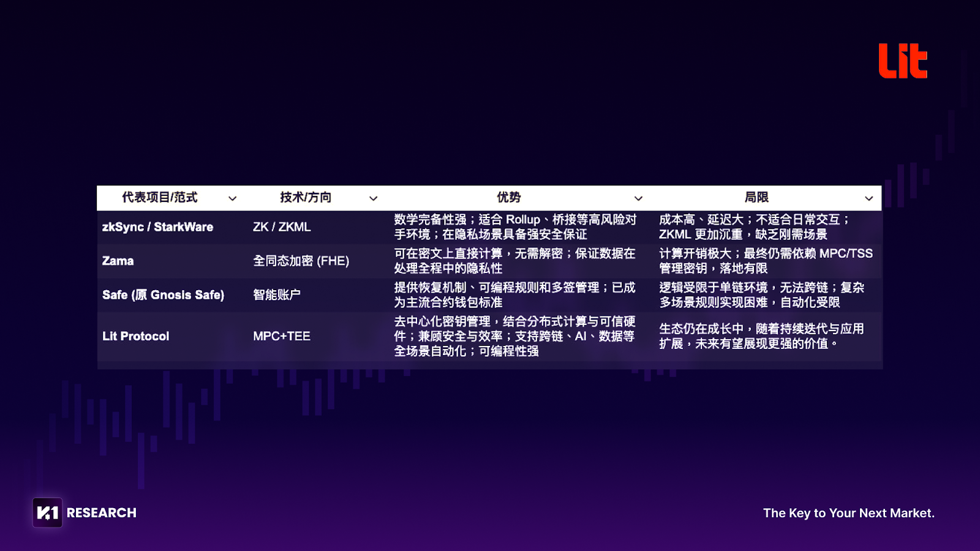Screen dimensions: 980x551
Task: Open the 代表项目/范式 column dropdown
Action: click(x=232, y=198)
